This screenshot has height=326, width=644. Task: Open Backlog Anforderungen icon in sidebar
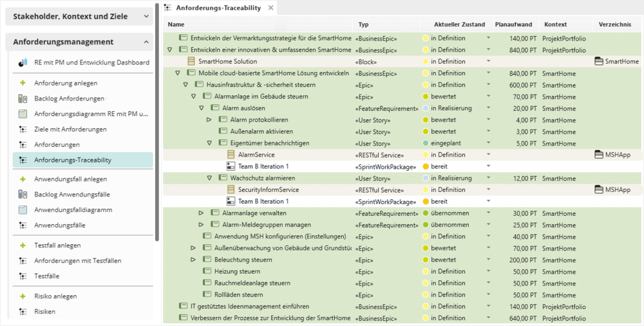23,99
